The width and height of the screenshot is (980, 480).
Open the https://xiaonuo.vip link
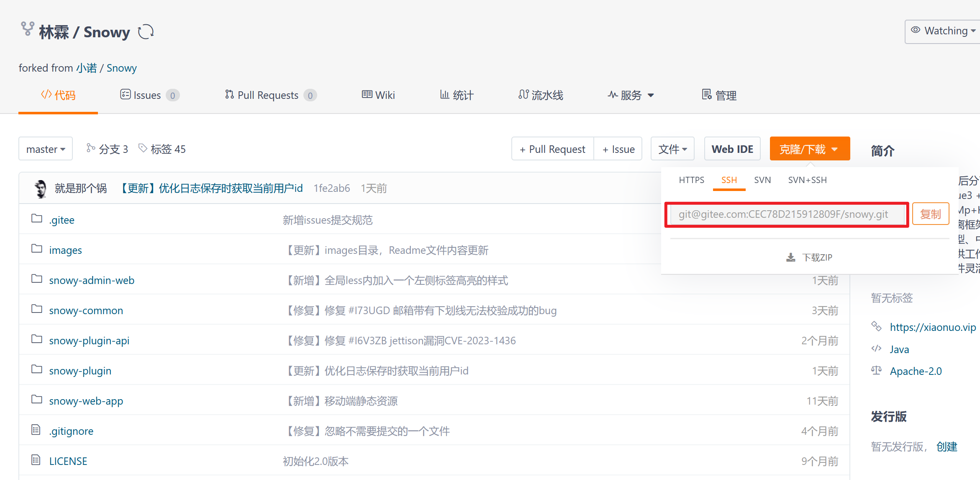[933, 327]
